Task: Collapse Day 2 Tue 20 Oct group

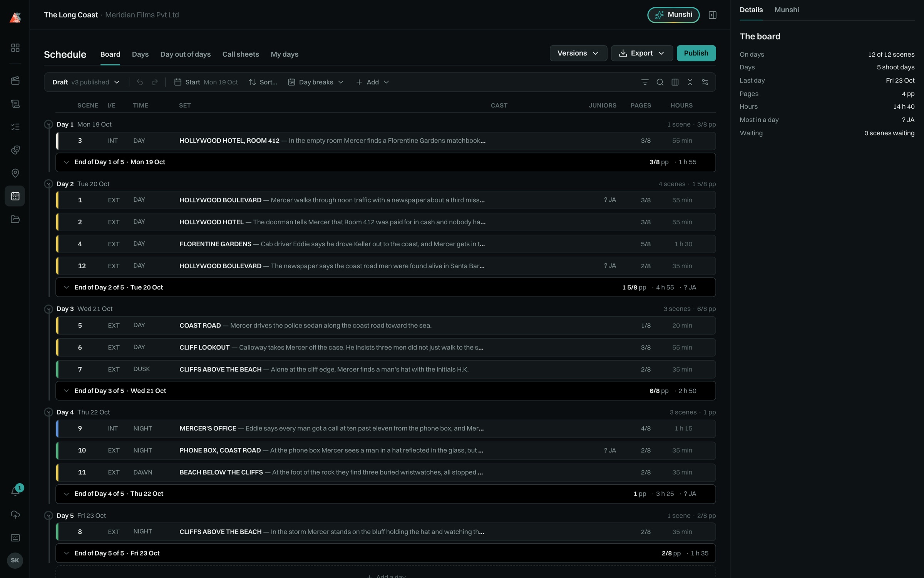Action: pos(49,184)
